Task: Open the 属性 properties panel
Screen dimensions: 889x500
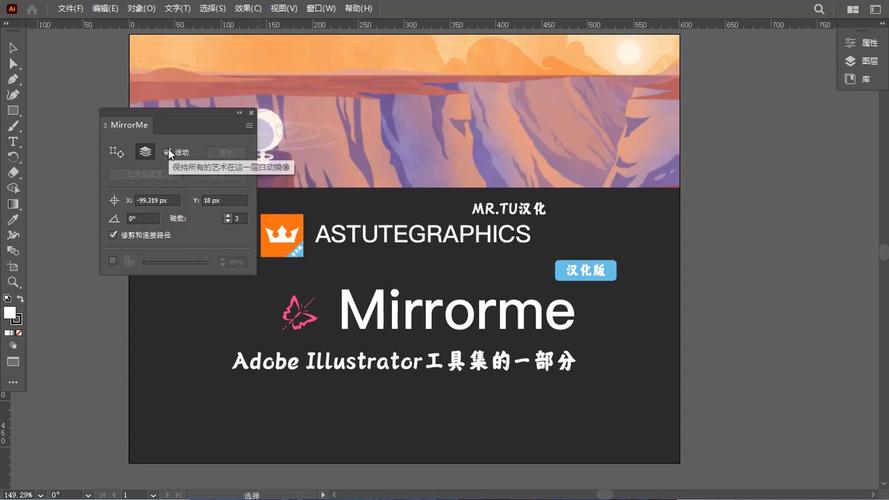Action: coord(861,43)
